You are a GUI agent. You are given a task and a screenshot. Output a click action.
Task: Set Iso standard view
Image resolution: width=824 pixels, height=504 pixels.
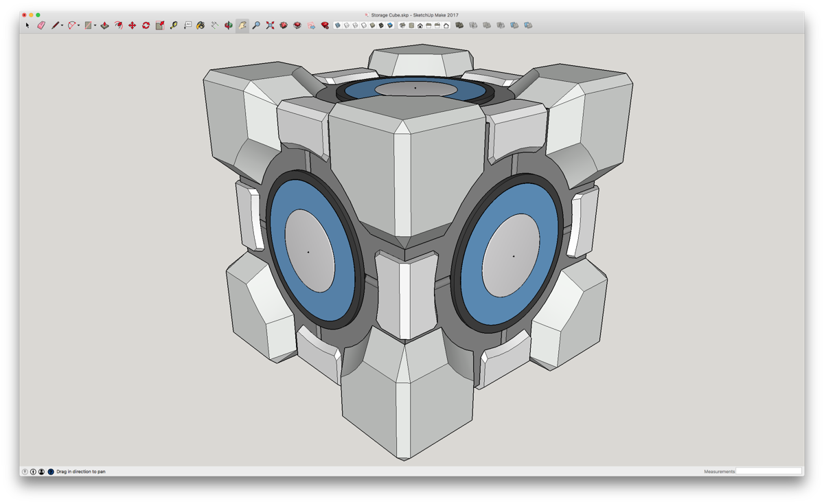(402, 25)
